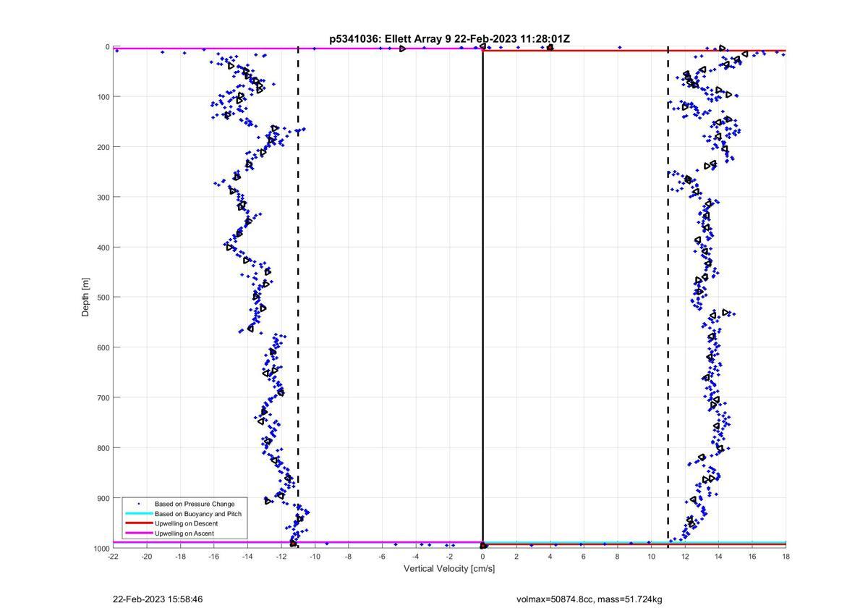Click x-axis tick label '-22'
The width and height of the screenshot is (868, 616).
pyautogui.click(x=113, y=557)
